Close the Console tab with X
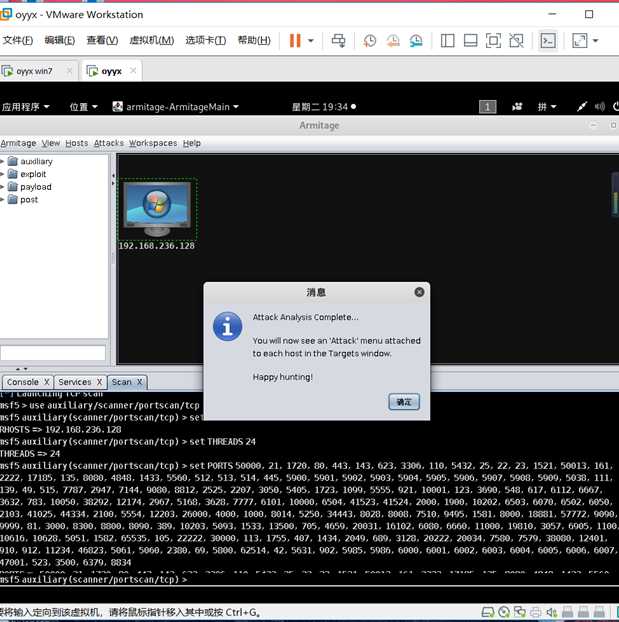The width and height of the screenshot is (619, 622). coord(46,382)
